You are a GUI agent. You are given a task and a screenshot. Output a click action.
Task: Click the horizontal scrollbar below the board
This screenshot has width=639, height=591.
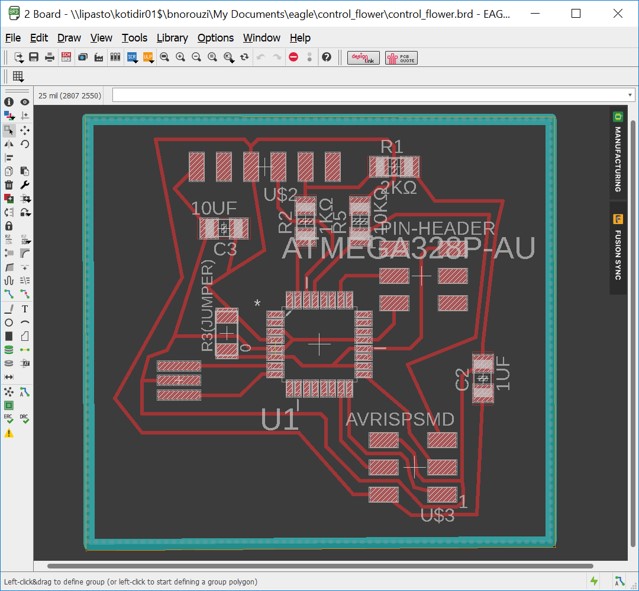320,566
